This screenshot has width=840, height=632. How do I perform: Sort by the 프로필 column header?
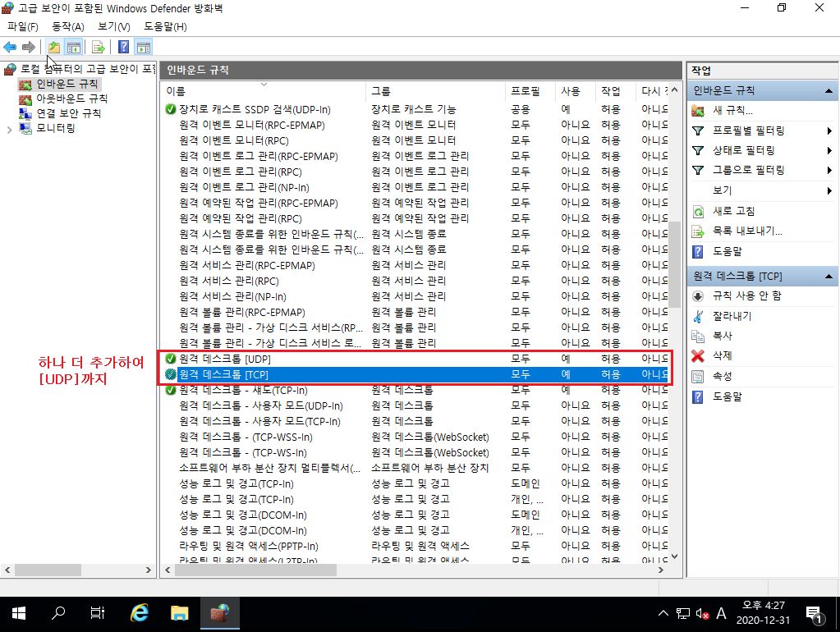tap(530, 91)
